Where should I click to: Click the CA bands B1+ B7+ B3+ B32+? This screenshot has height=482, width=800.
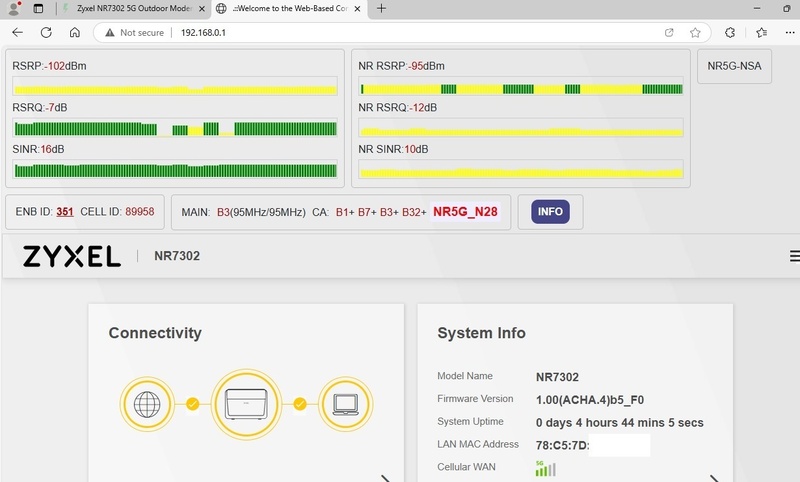click(x=381, y=212)
